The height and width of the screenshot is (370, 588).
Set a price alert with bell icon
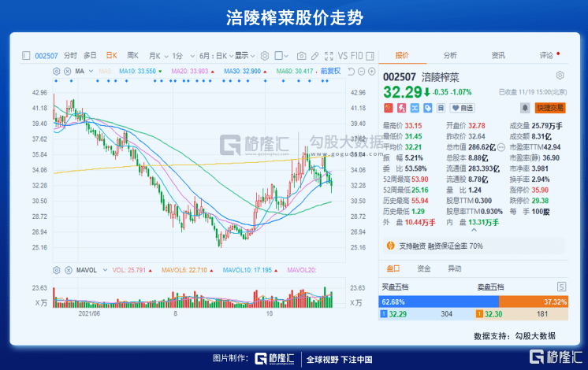click(525, 108)
